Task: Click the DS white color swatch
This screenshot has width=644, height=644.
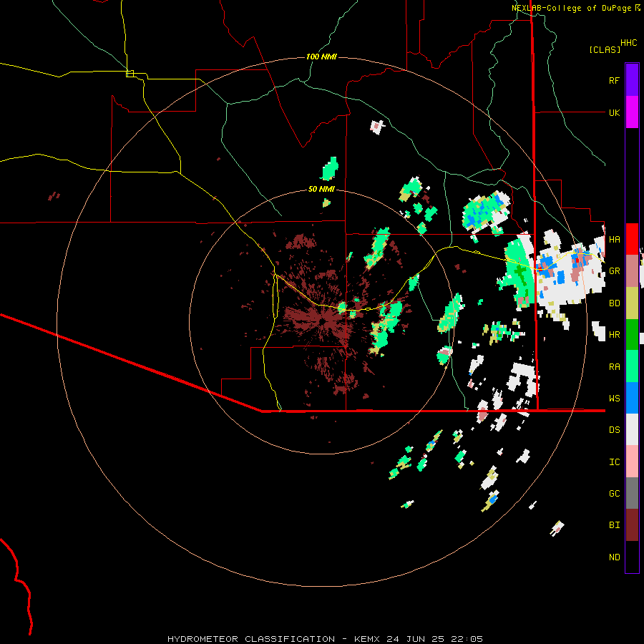Action: tap(632, 429)
